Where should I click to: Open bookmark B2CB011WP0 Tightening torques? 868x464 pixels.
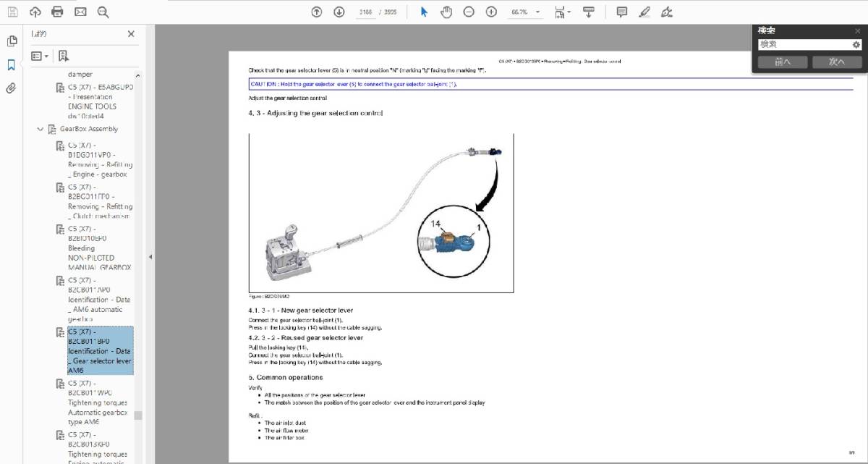click(98, 402)
